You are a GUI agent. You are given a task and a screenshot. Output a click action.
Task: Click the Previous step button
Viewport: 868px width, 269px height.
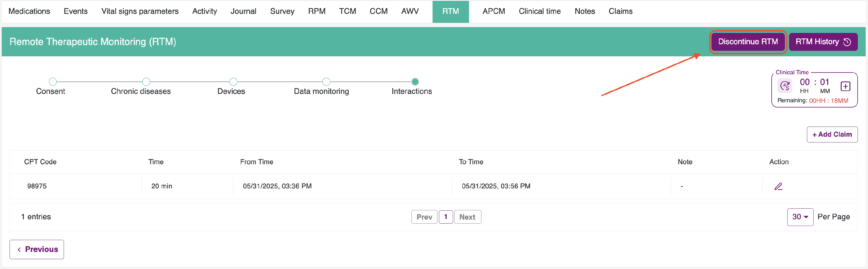click(x=37, y=249)
